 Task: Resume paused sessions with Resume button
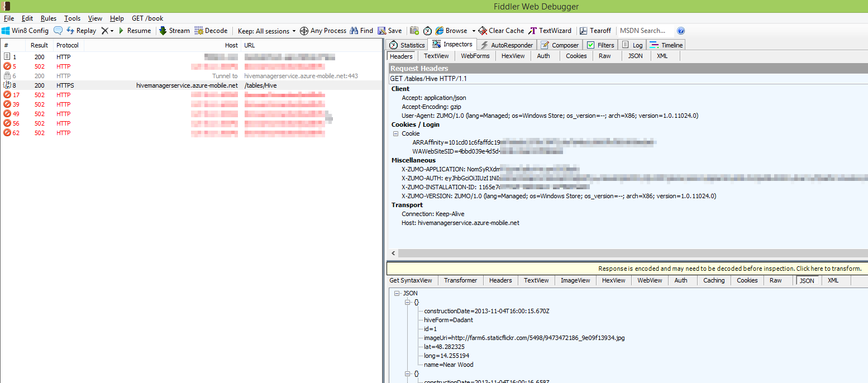coord(134,31)
